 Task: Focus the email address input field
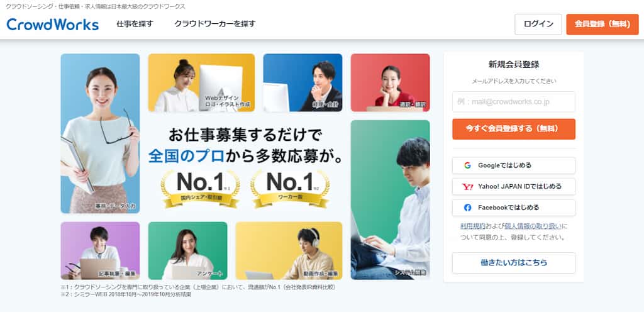tap(514, 101)
